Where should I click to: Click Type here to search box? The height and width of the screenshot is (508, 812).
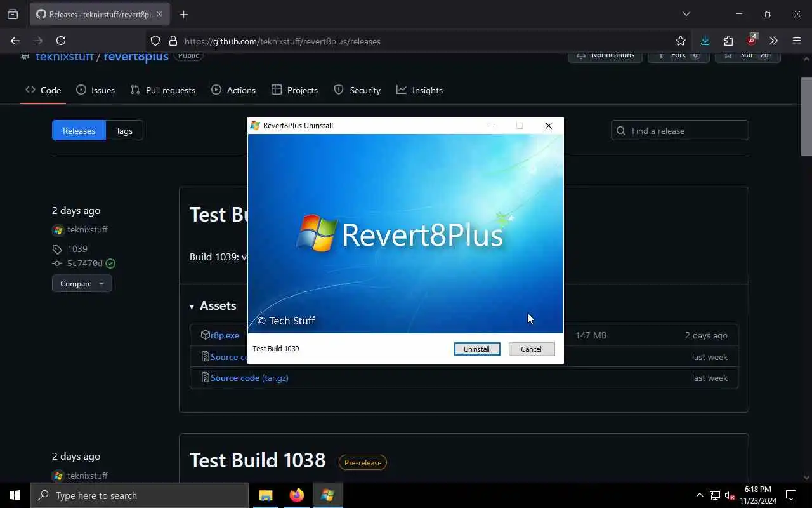[140, 495]
